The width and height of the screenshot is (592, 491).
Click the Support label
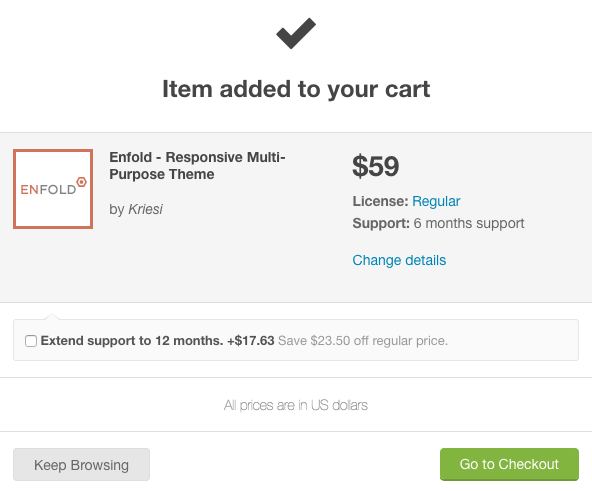coord(381,223)
